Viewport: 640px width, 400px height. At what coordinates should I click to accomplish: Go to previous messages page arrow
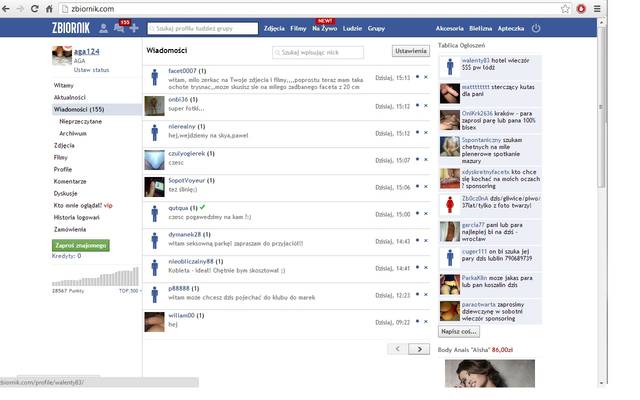pyautogui.click(x=397, y=348)
